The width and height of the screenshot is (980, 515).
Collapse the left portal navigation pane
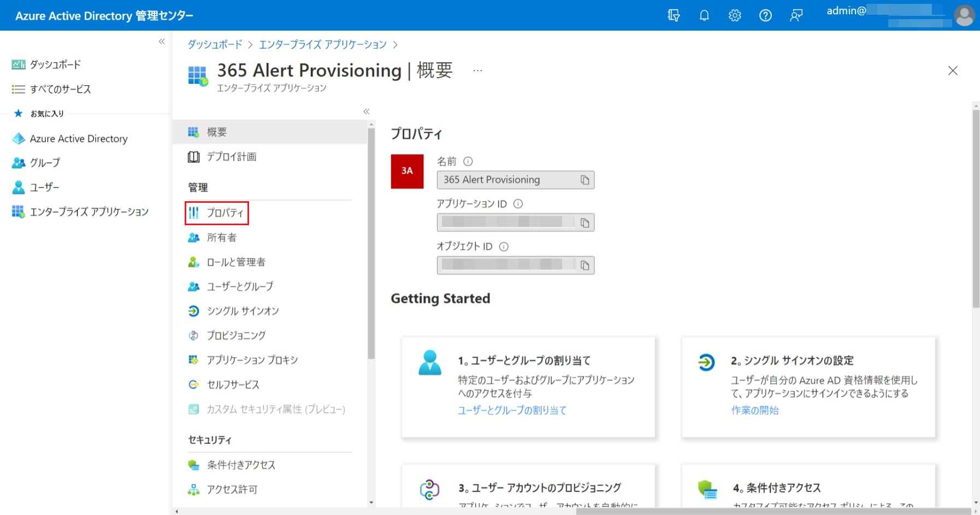[x=162, y=42]
